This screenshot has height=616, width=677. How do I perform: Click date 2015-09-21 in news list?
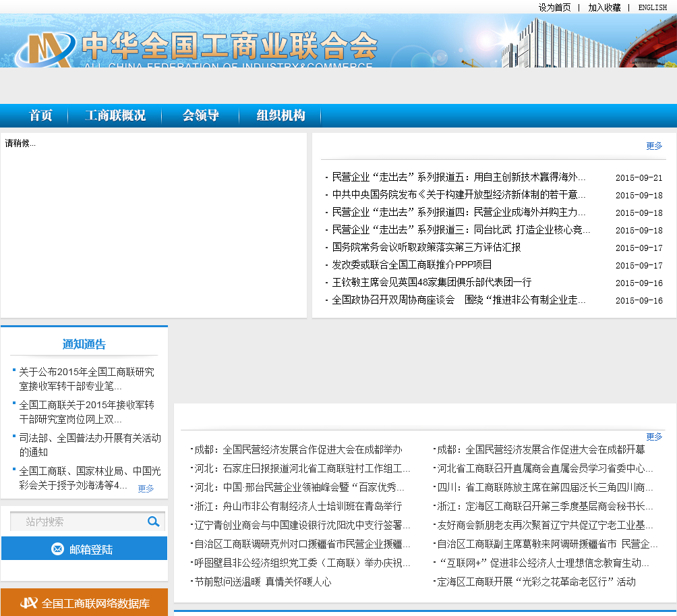(639, 177)
